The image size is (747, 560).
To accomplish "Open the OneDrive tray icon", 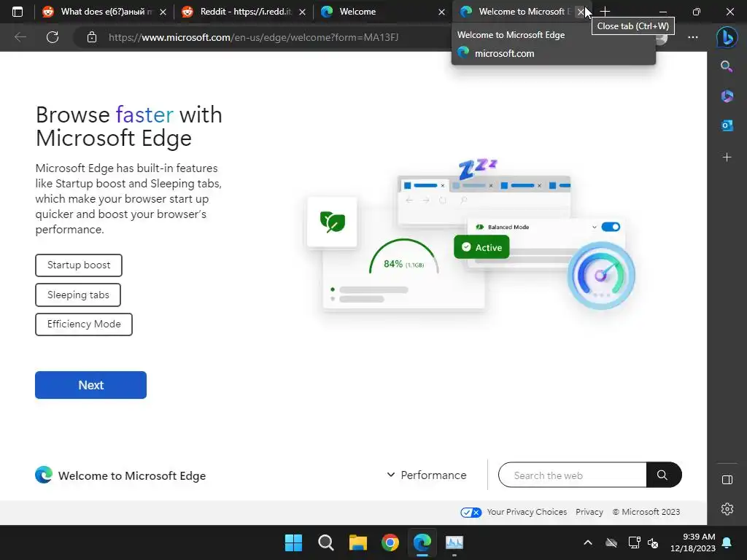I will (x=611, y=542).
